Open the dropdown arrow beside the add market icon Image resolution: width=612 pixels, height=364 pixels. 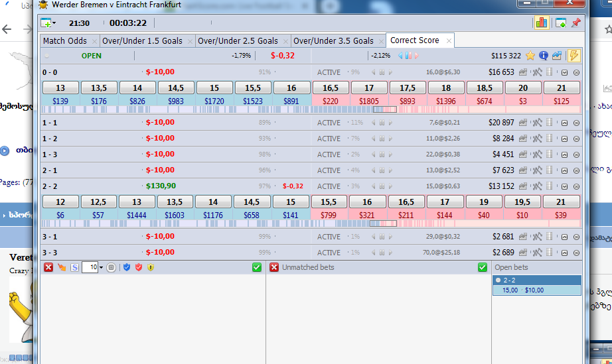54,23
